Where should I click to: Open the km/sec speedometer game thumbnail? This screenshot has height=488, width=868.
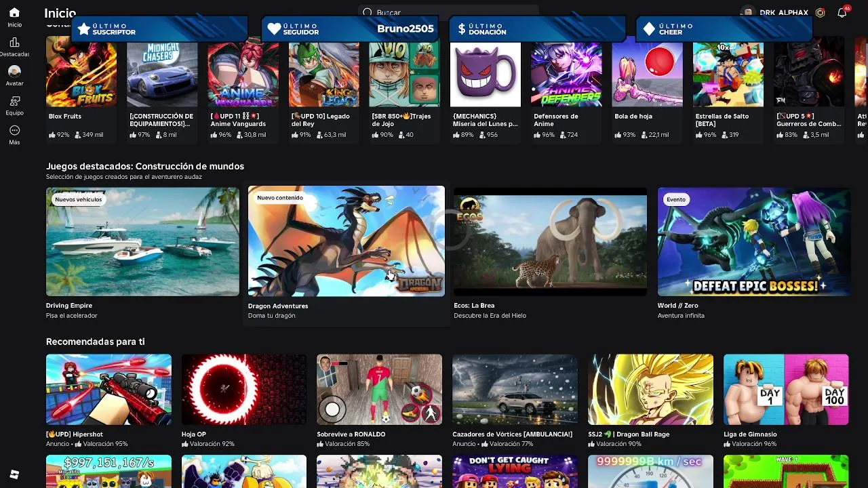[x=650, y=472]
